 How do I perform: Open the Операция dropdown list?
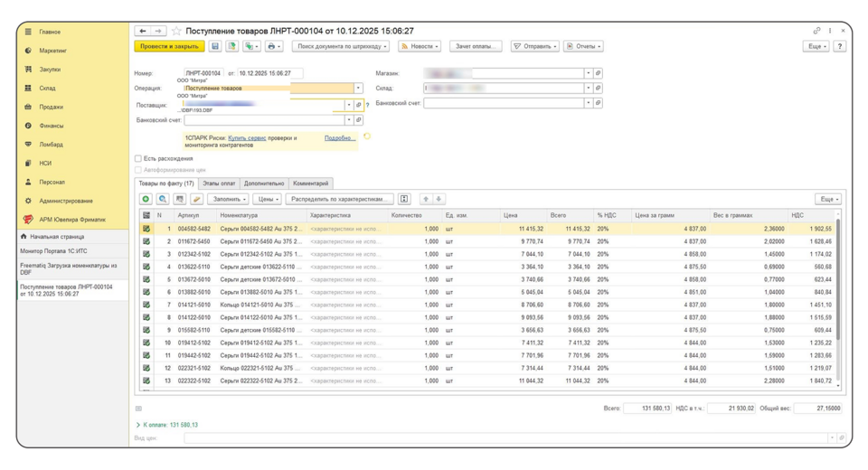point(358,89)
